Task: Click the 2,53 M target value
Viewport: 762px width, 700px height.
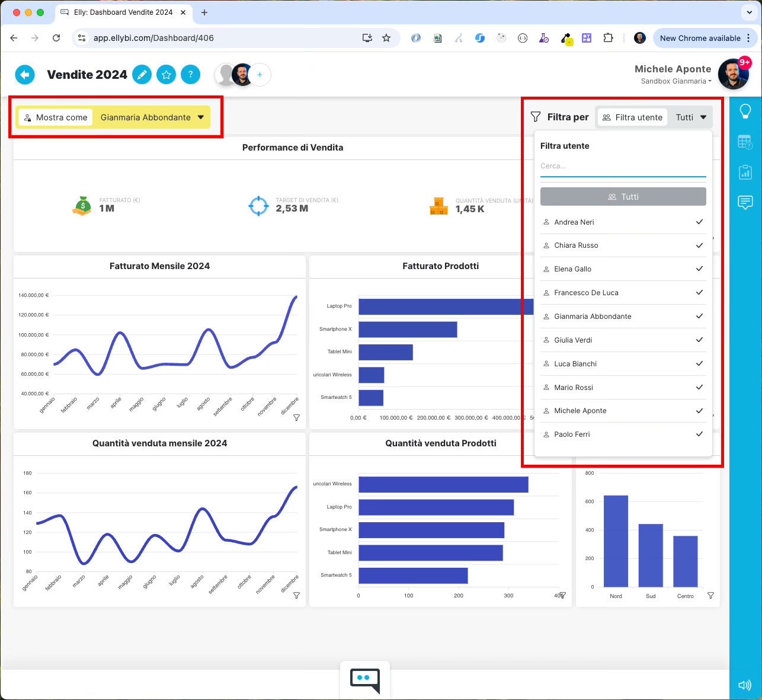Action: 292,209
